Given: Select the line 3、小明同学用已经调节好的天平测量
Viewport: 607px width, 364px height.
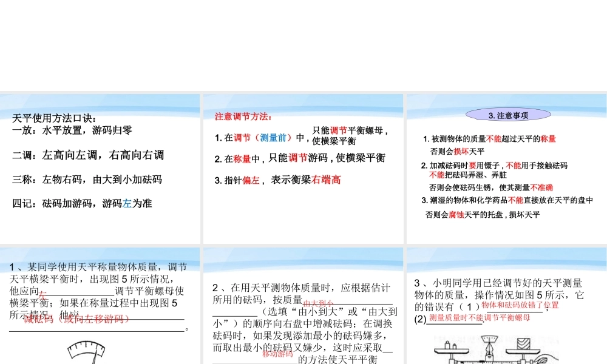Looking at the screenshot, I should (498, 283).
